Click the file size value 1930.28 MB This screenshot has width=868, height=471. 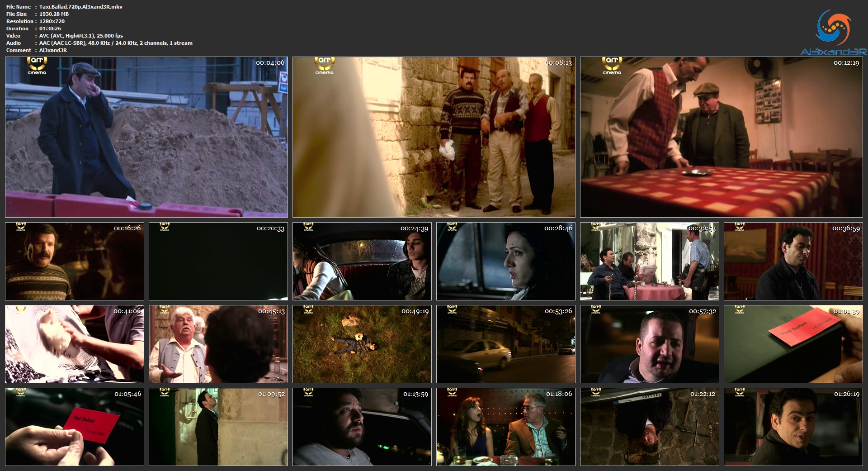(x=54, y=14)
